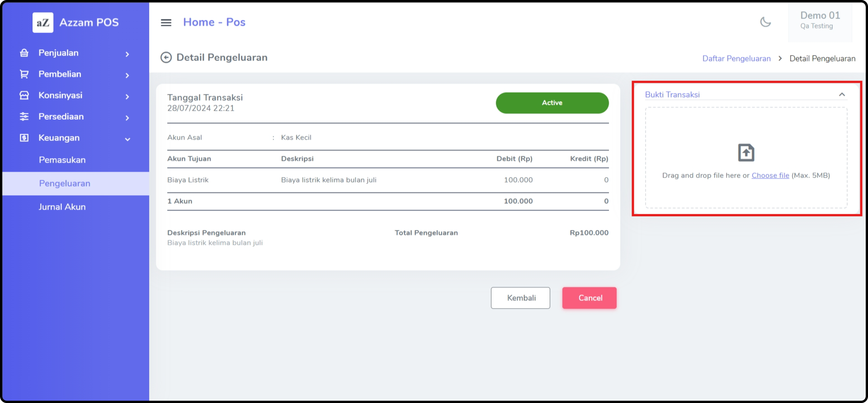The image size is (868, 403).
Task: Expand the Penjualan menu chevron
Action: tap(127, 54)
